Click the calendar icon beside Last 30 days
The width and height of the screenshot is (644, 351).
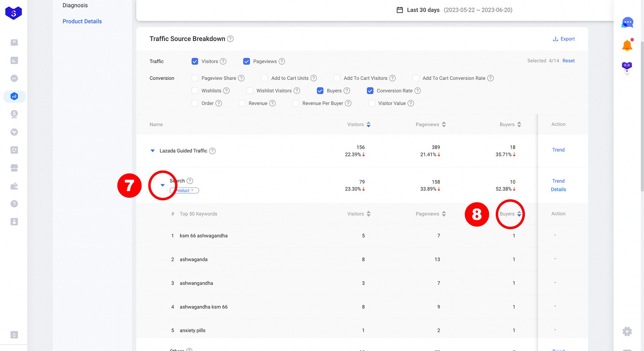click(x=399, y=10)
